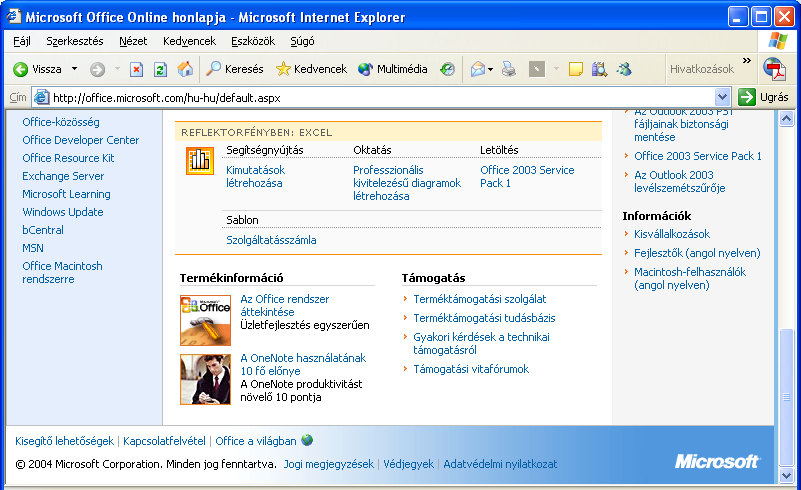801x490 pixels.
Task: Open the Kapcsolatfelvétel footer link
Action: [x=164, y=441]
